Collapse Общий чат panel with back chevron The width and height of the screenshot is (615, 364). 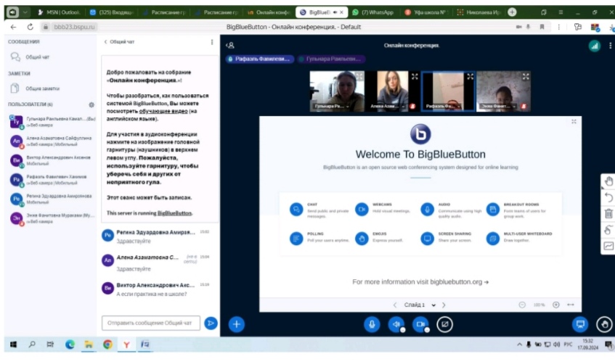106,42
